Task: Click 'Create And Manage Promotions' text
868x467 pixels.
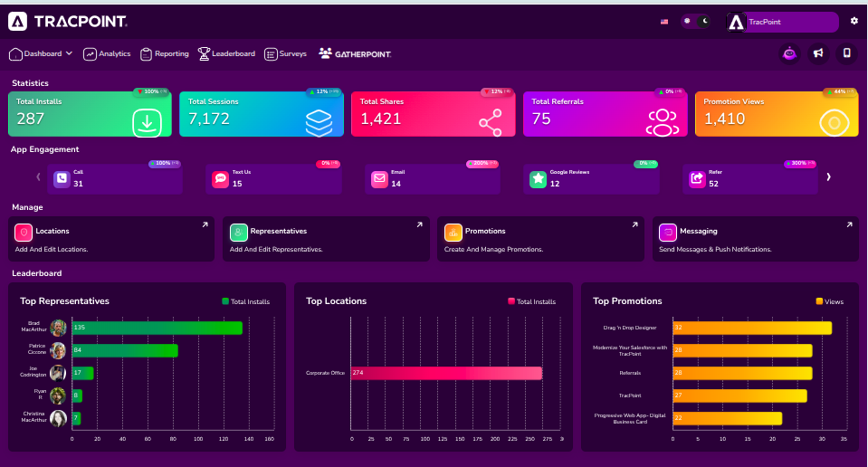Action: (494, 250)
